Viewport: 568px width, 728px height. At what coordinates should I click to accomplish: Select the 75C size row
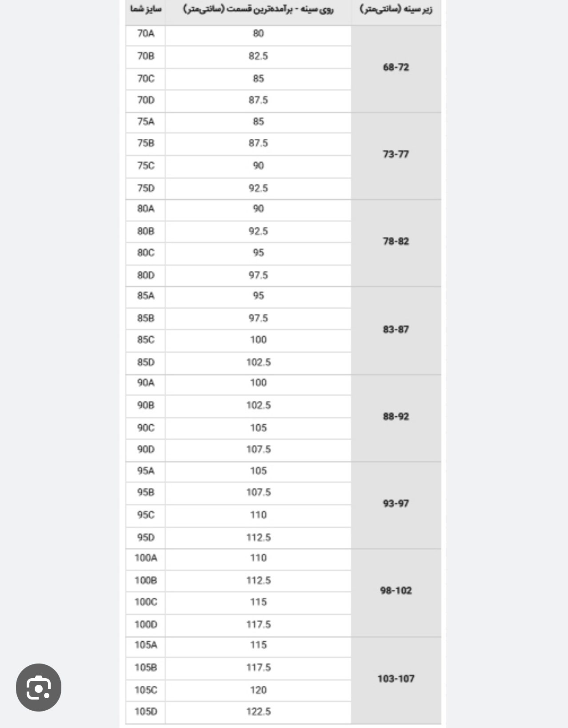(x=238, y=166)
